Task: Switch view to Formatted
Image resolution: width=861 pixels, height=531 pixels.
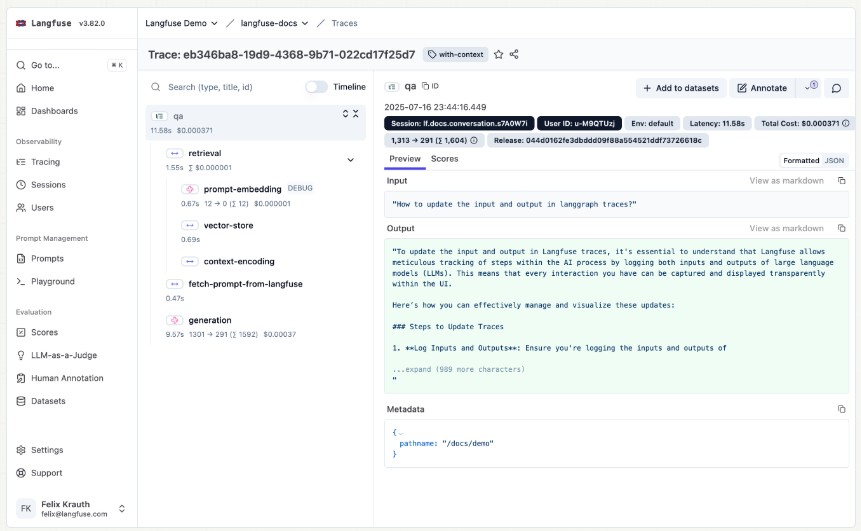Action: click(x=801, y=161)
